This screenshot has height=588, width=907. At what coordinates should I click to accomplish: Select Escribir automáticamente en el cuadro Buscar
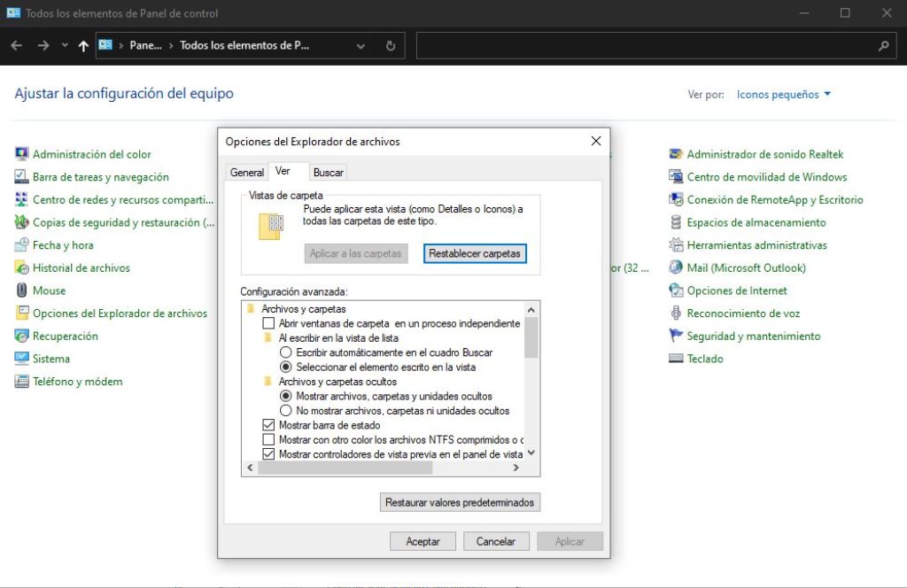(286, 352)
